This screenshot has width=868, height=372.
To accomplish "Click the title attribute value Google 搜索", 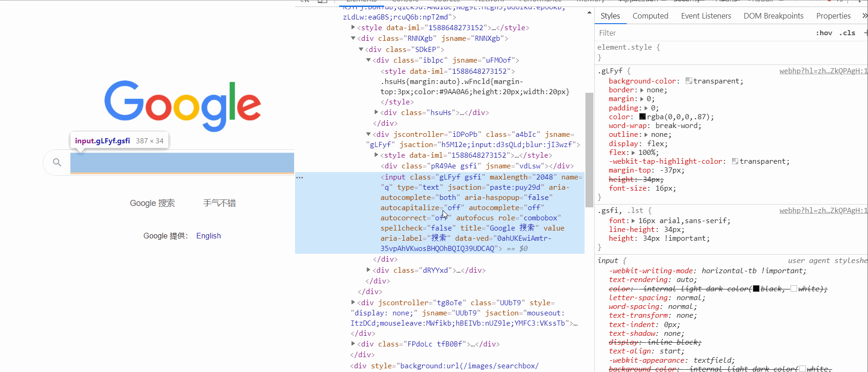I will [512, 228].
